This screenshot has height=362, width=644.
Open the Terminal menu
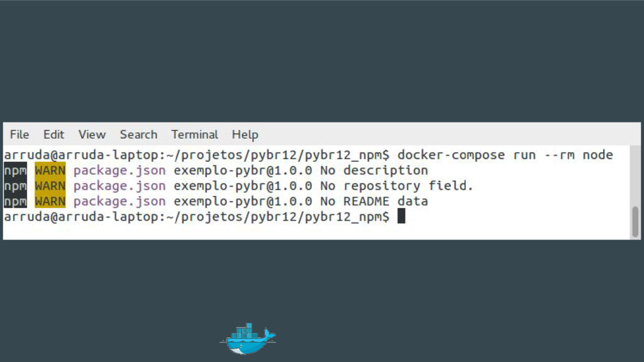(195, 134)
